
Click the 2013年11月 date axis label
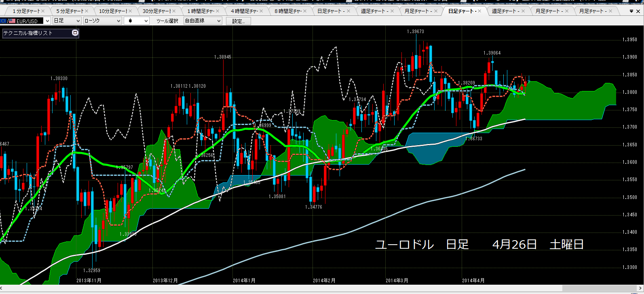tap(89, 280)
